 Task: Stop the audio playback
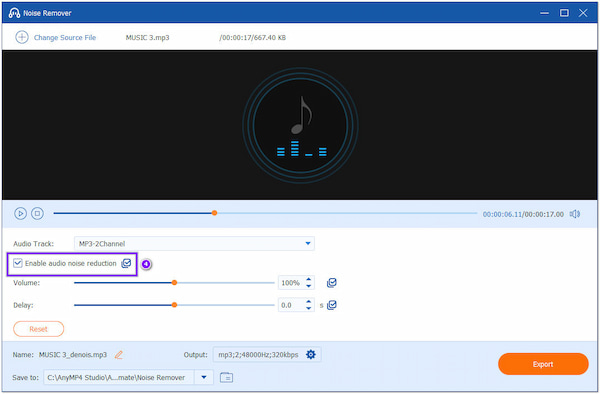pos(37,213)
